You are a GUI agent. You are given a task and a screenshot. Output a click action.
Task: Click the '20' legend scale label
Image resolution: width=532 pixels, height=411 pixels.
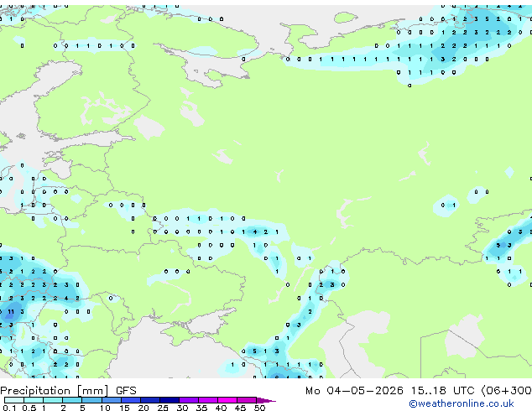pos(143,408)
